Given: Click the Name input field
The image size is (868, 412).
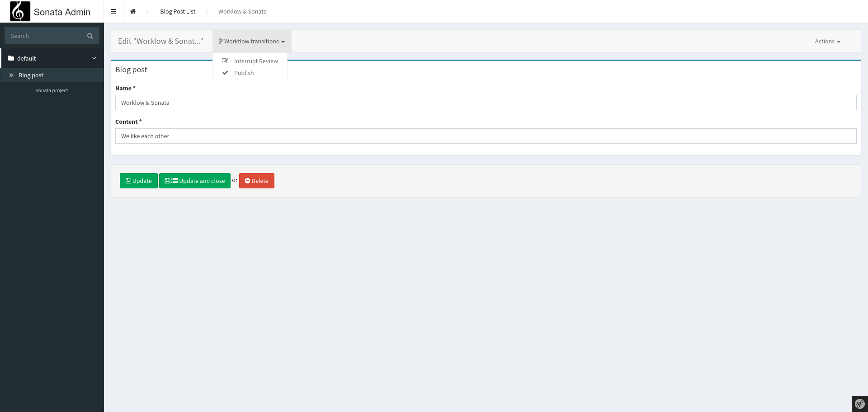Looking at the screenshot, I should 486,103.
